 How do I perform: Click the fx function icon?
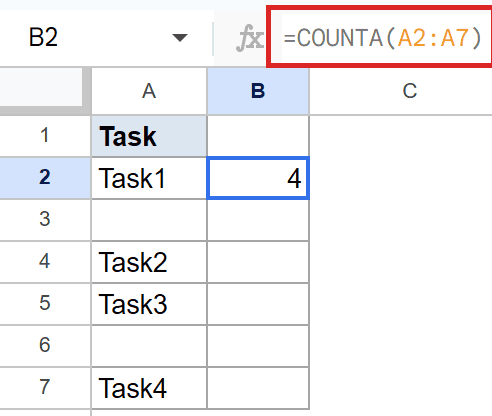(250, 38)
